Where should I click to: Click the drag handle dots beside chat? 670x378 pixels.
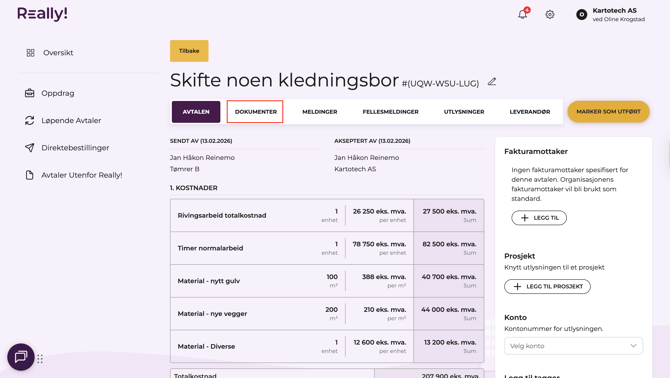point(40,359)
